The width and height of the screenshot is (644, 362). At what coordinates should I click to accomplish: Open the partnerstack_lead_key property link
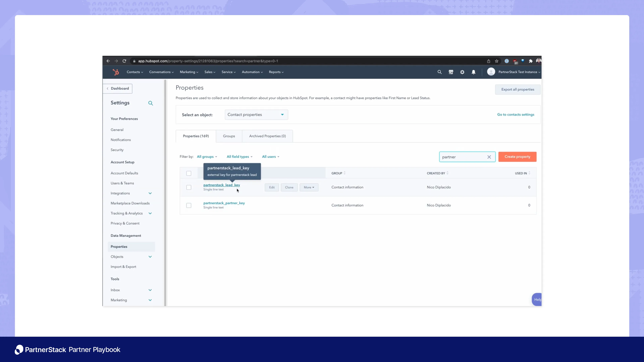[222, 185]
